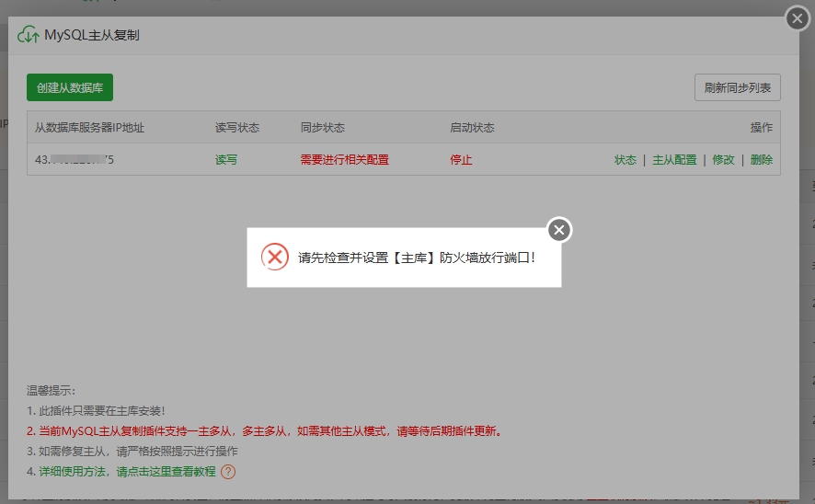Screen dimensions: 815x504
Task: Click the 温馨提示 heading
Action: point(51,391)
